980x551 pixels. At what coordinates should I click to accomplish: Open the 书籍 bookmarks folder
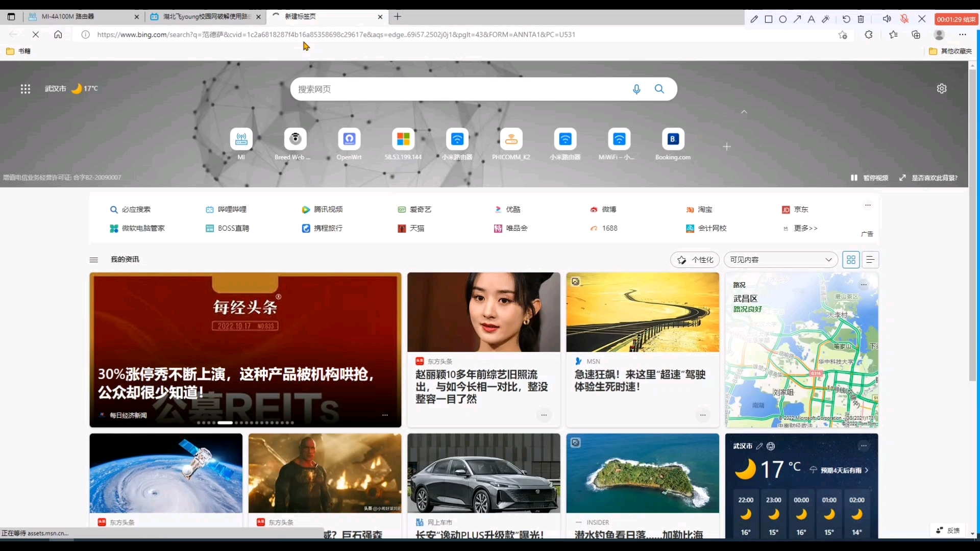18,51
